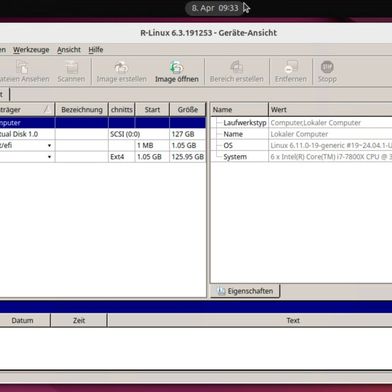This screenshot has width=392, height=392.
Task: Sort by the Bezeichnung column header
Action: [x=82, y=110]
